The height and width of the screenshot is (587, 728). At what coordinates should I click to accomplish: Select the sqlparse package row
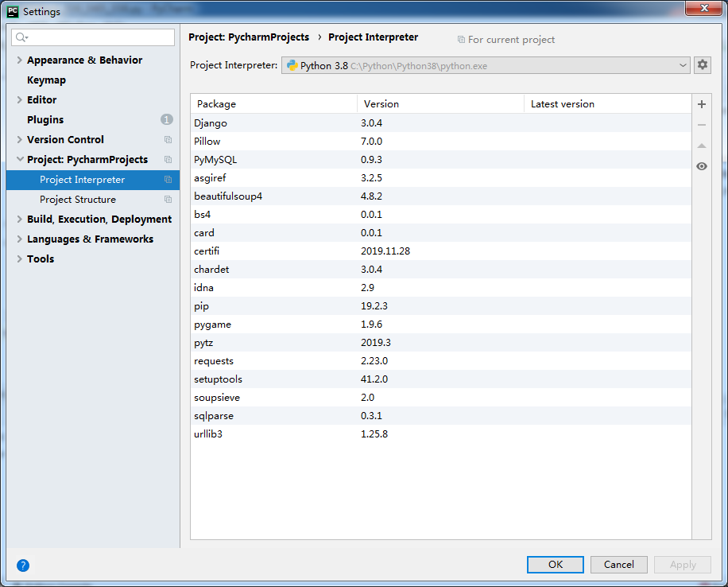(x=440, y=415)
